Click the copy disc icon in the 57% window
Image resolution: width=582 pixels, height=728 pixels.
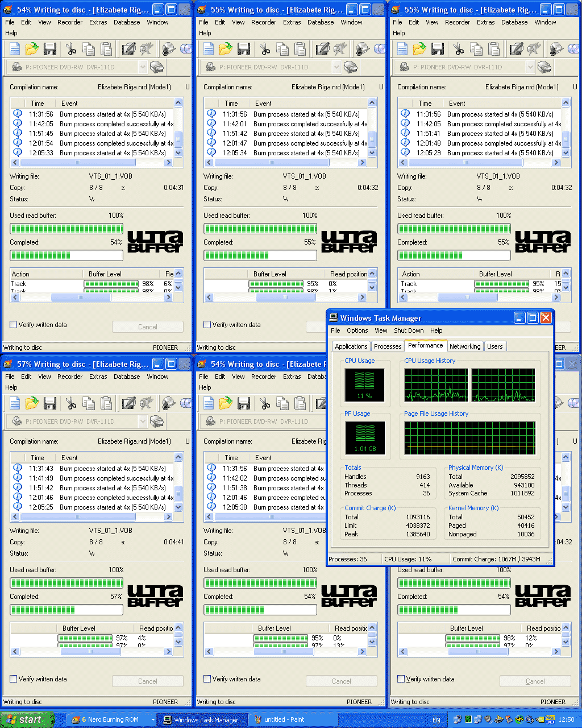coord(186,403)
